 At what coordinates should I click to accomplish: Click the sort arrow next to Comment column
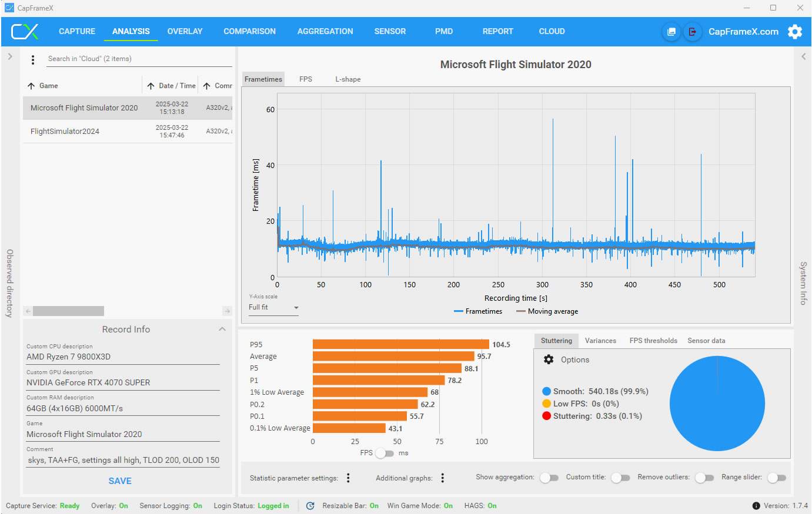207,86
